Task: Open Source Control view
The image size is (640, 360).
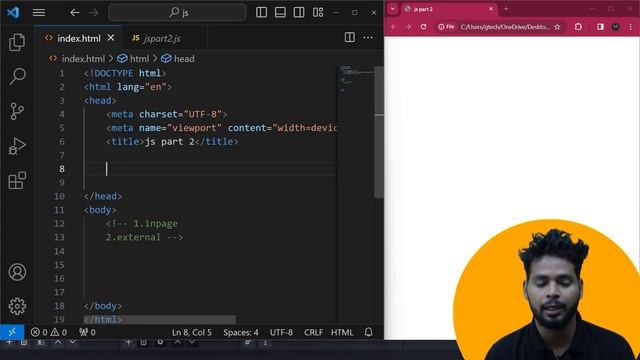Action: pos(17,111)
